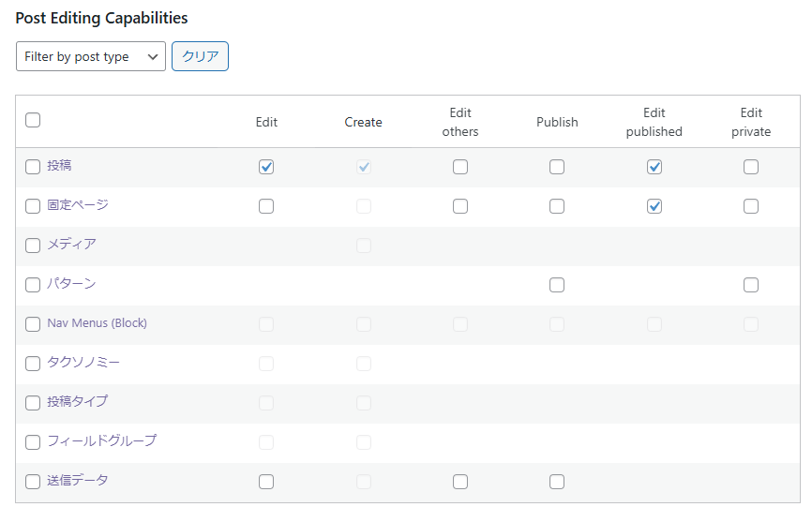
Task: Open the Nav Menus (Block) link
Action: click(97, 323)
